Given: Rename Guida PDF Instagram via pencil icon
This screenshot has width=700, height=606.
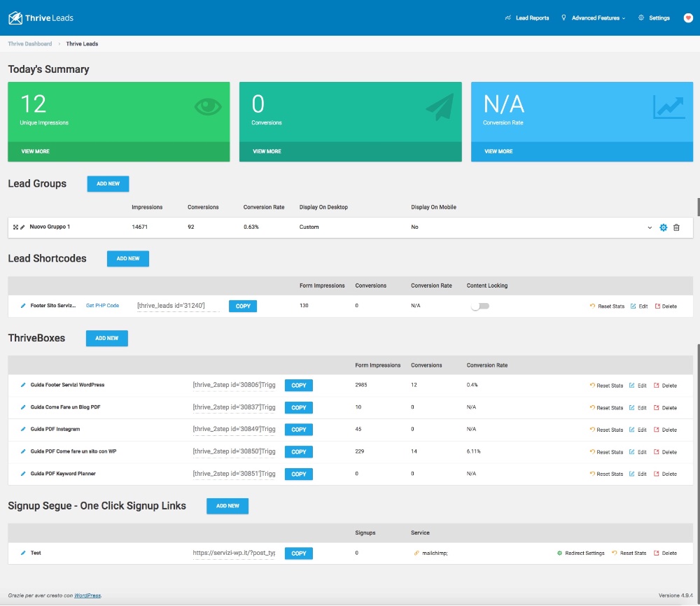Looking at the screenshot, I should coord(23,429).
